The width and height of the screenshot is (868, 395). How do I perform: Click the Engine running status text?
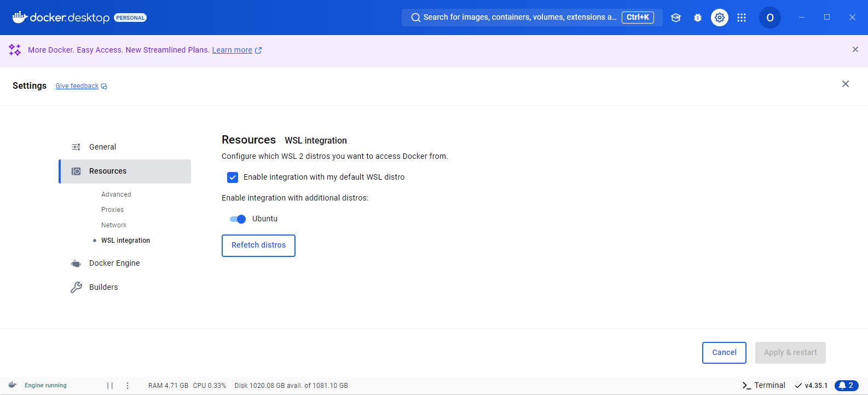(x=45, y=386)
